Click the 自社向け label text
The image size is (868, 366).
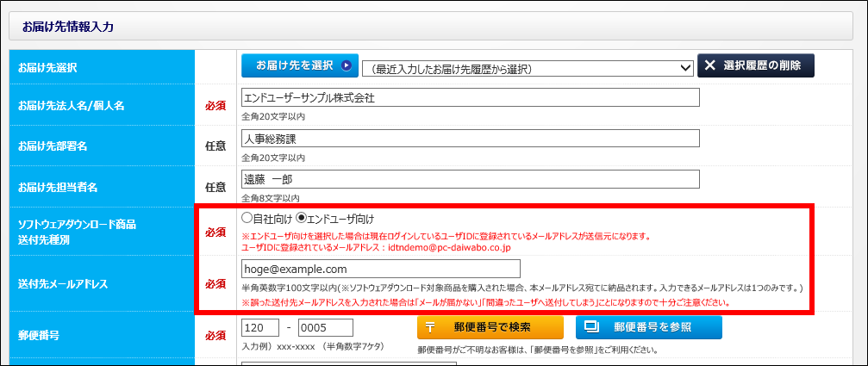273,219
